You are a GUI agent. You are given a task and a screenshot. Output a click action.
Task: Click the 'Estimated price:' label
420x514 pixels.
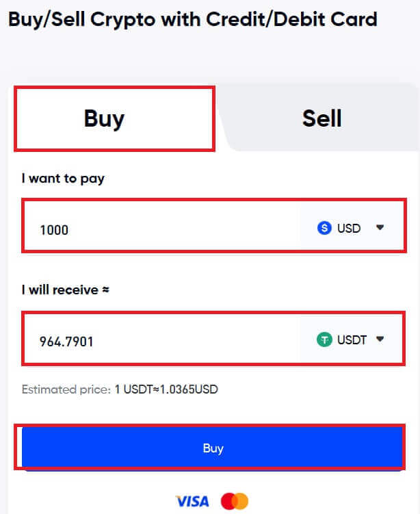66,389
